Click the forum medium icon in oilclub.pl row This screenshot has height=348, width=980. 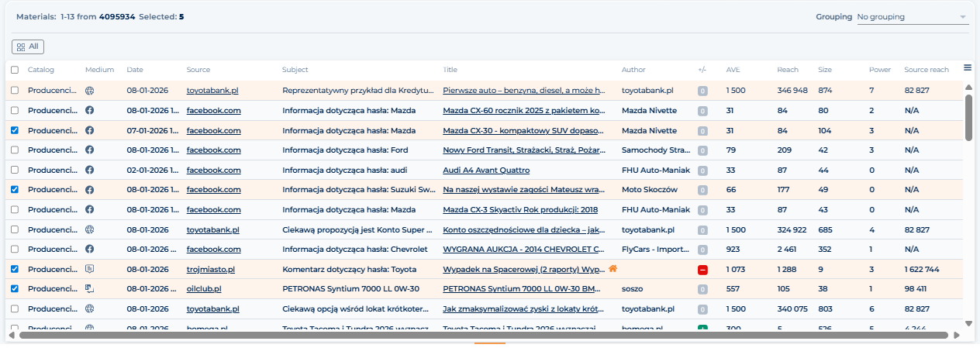click(x=89, y=288)
